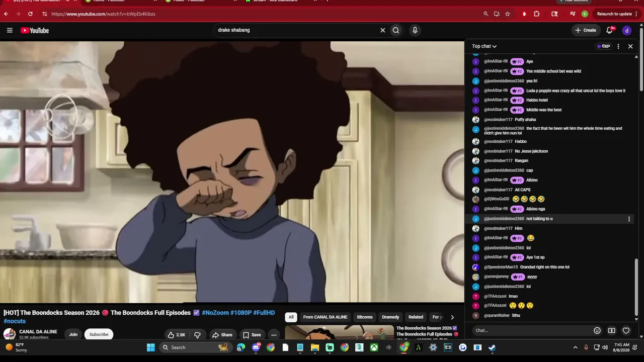This screenshot has height=362, width=644.
Task: Share the video
Action: click(222, 335)
